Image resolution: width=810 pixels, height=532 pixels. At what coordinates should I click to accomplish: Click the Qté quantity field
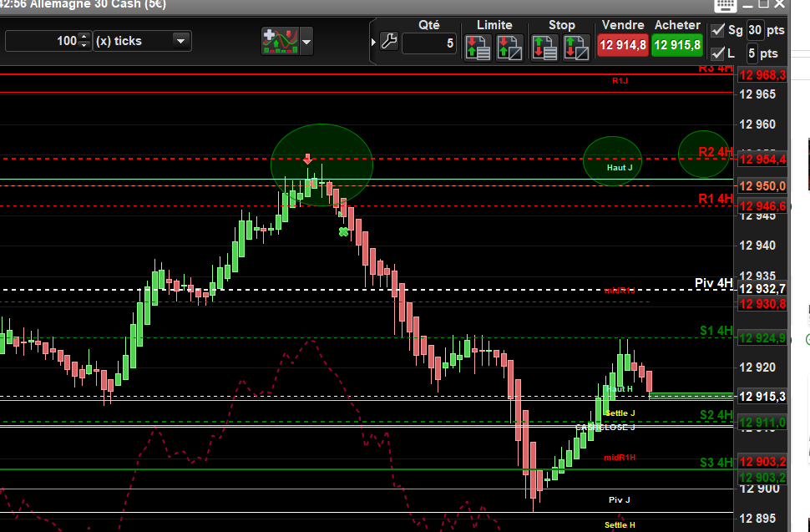point(430,43)
